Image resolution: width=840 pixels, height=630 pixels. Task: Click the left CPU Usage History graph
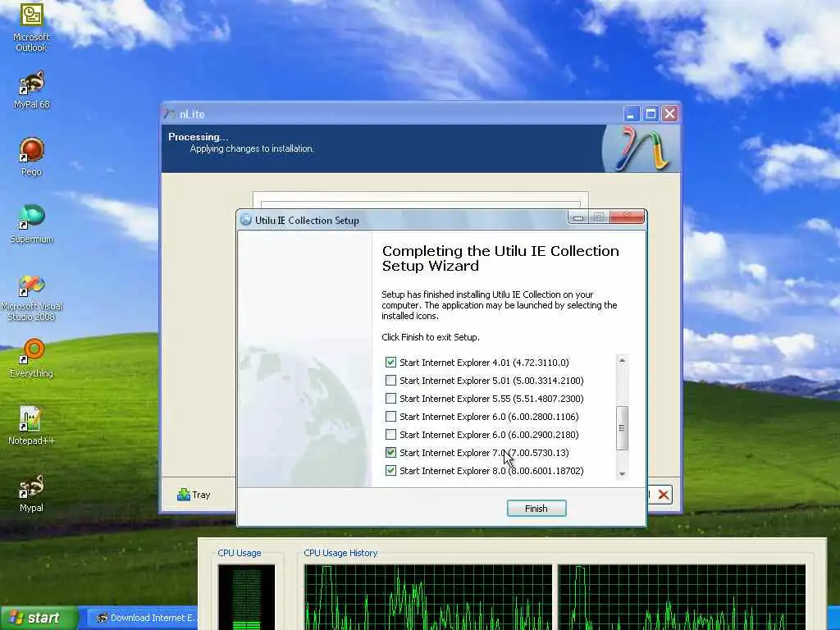tap(428, 597)
